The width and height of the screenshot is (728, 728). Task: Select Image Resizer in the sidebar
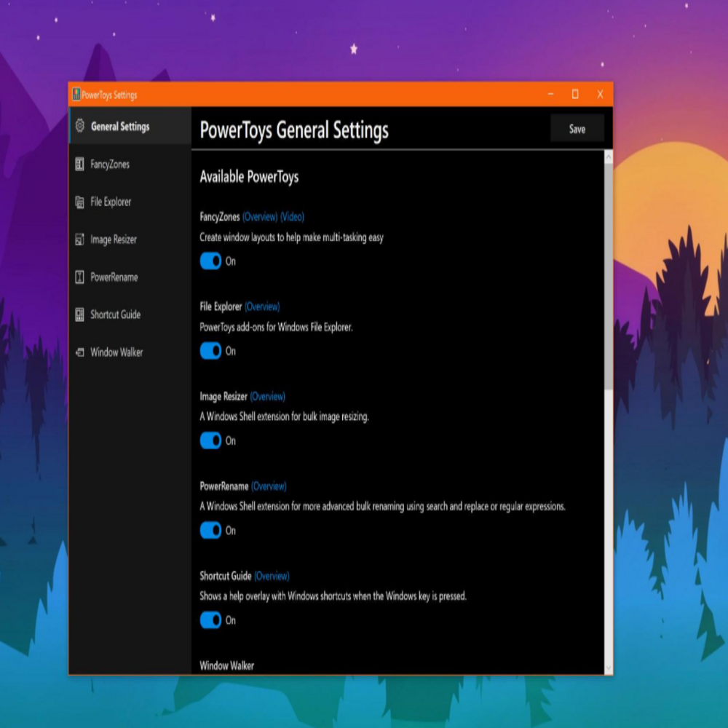[130, 240]
